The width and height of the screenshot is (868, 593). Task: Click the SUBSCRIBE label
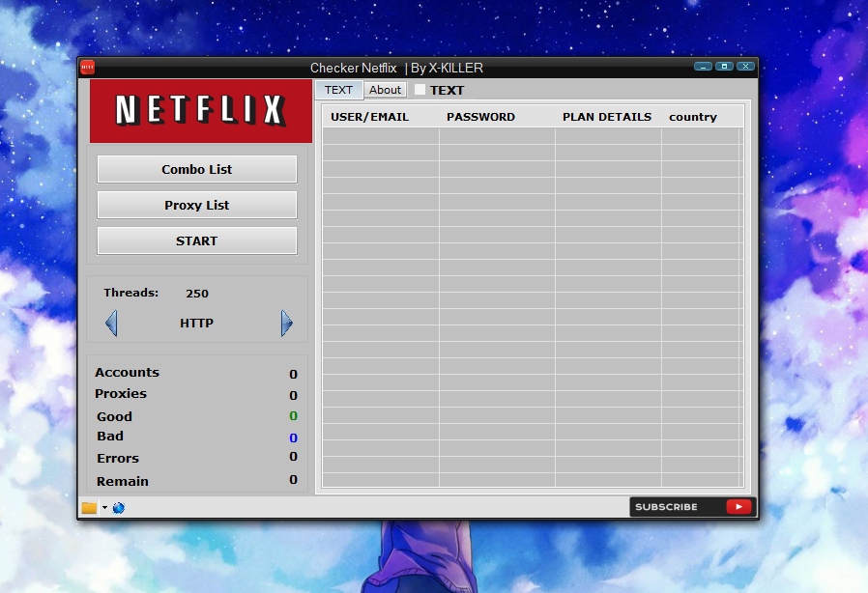pyautogui.click(x=666, y=507)
